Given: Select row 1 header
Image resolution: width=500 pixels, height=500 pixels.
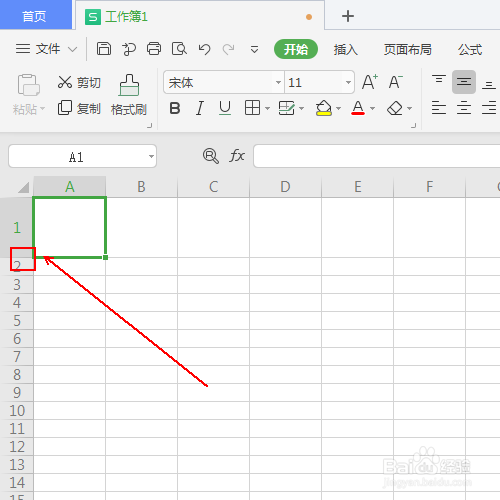Looking at the screenshot, I should [17, 228].
